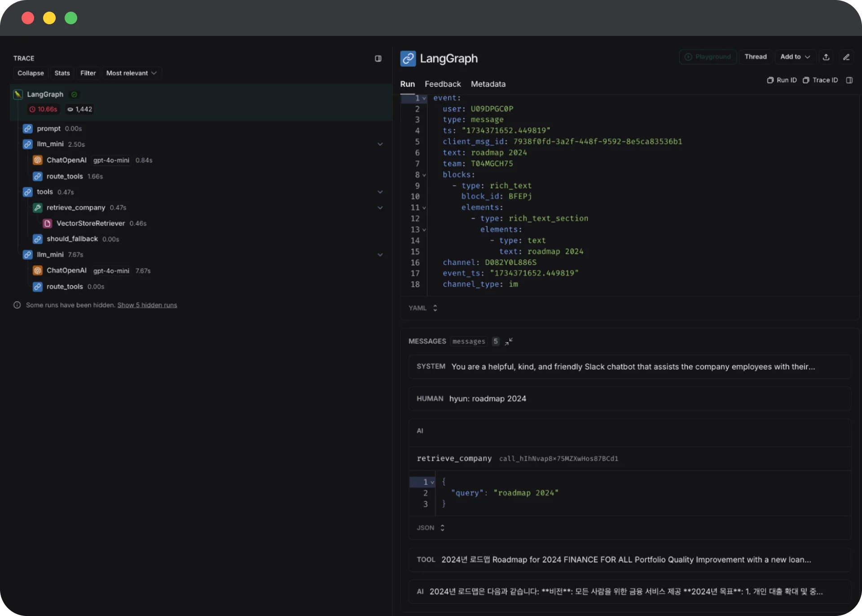Select the VectorStoreRetriever run icon

(x=47, y=223)
